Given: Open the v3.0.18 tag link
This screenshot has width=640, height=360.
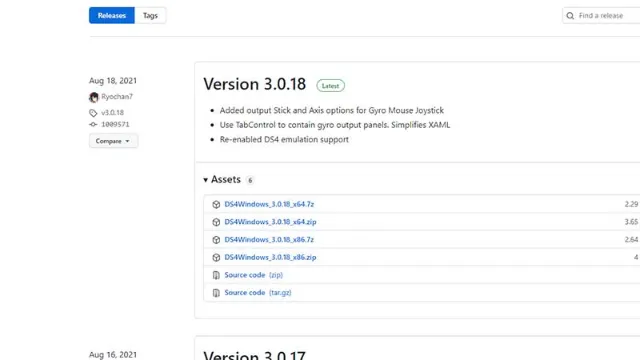Looking at the screenshot, I should point(113,113).
